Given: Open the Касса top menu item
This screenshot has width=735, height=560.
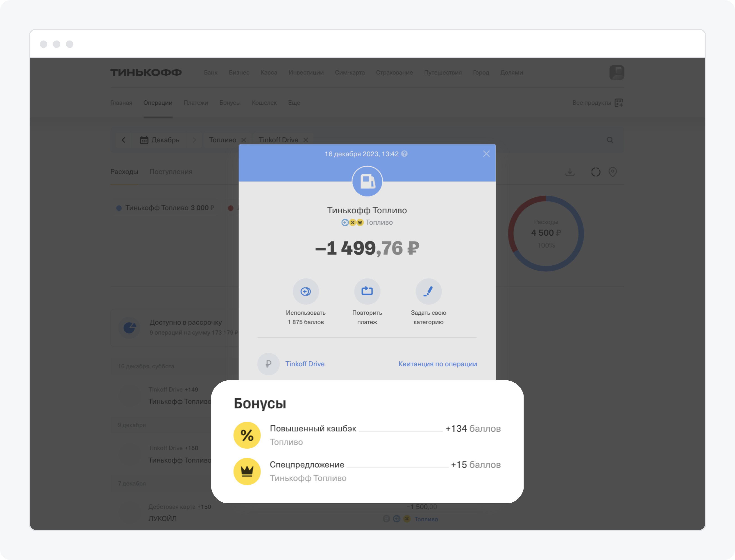Looking at the screenshot, I should [269, 72].
